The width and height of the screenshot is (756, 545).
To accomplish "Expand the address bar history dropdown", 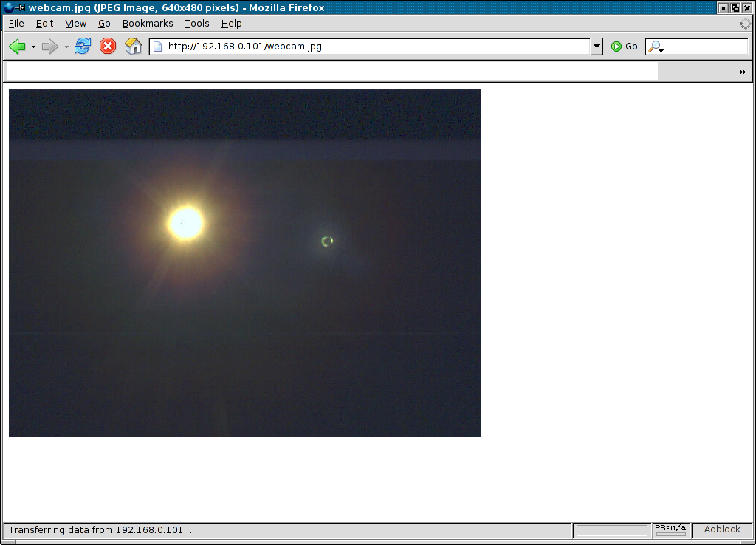I will 597,47.
